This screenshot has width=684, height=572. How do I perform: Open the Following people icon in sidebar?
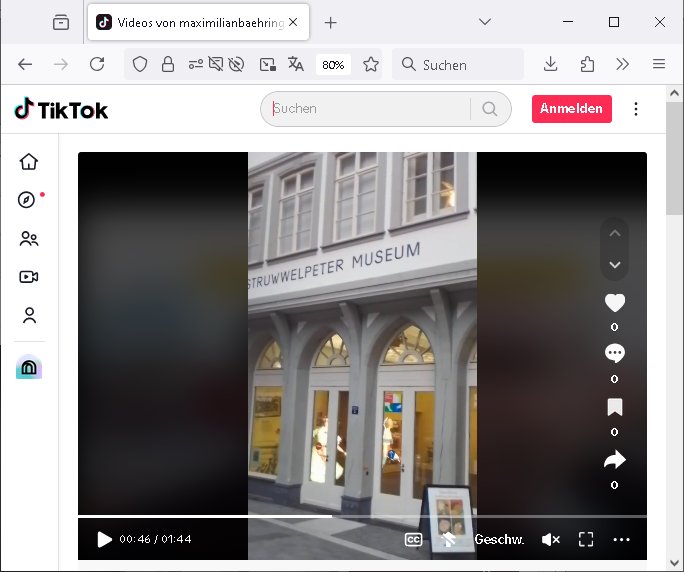pyautogui.click(x=29, y=239)
